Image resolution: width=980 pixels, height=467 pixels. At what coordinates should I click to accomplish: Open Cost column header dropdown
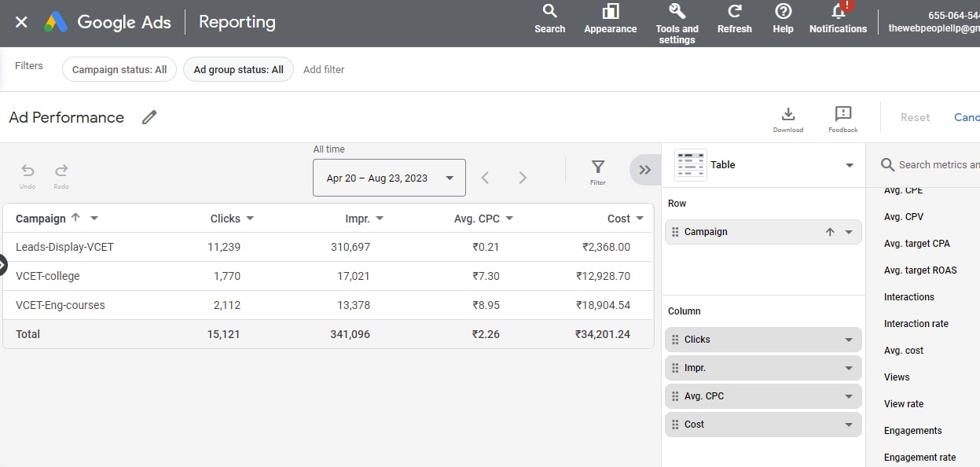pos(640,219)
